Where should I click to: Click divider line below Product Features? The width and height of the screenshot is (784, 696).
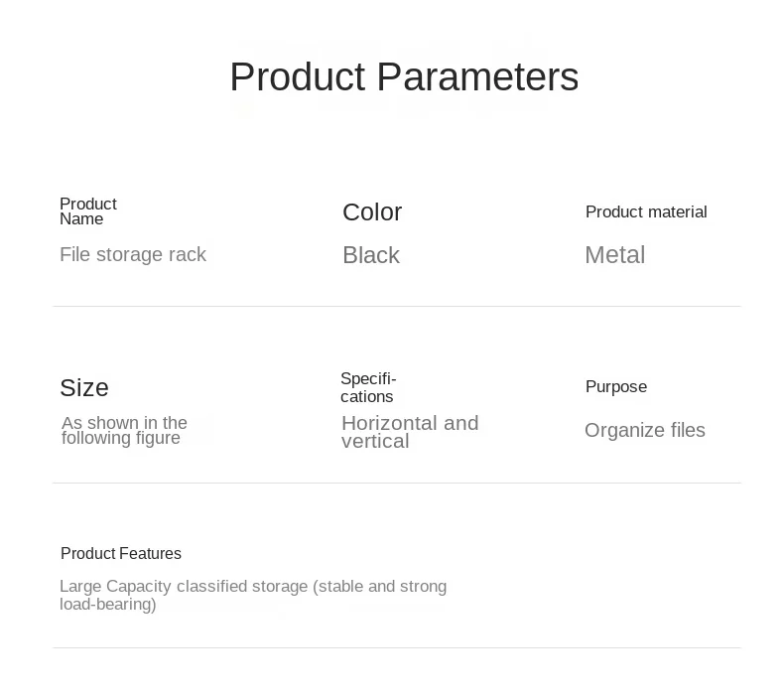click(x=396, y=647)
